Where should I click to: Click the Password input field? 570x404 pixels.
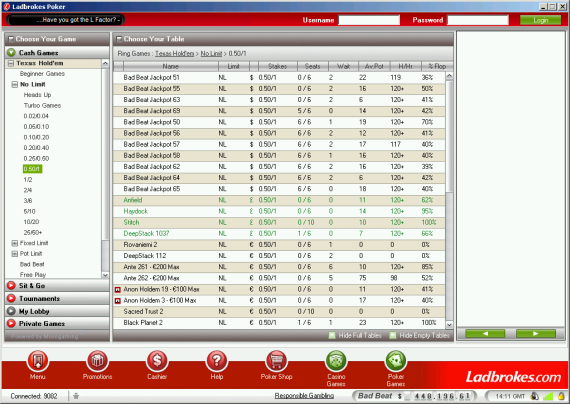point(478,20)
